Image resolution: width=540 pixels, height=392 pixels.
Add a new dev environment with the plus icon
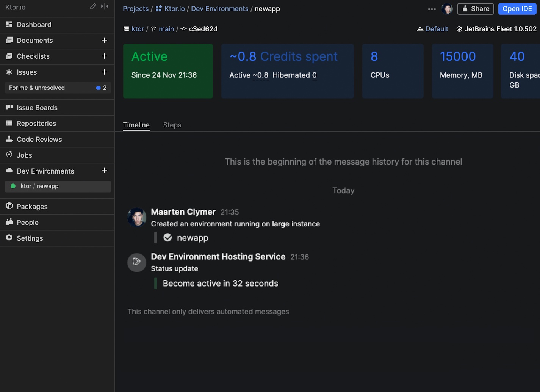104,171
